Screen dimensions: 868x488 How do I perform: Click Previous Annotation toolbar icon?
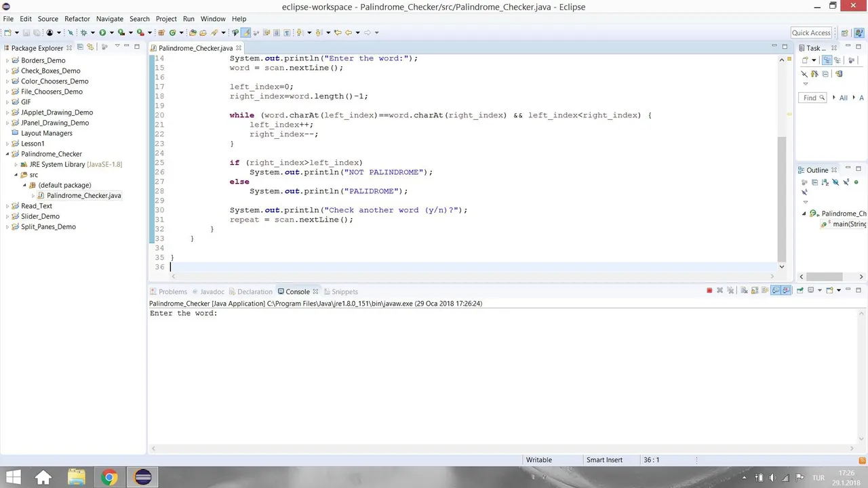[x=318, y=33]
